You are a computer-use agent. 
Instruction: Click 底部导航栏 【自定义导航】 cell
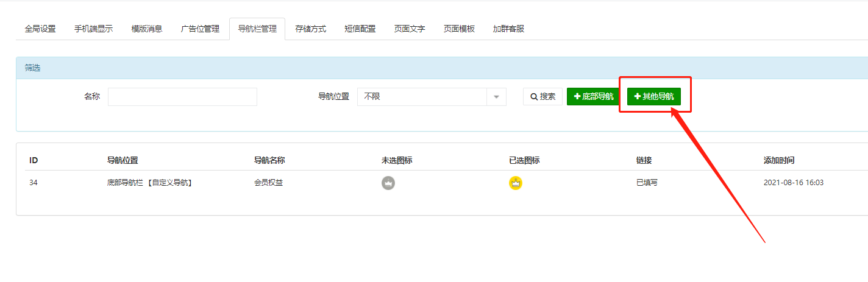pos(150,182)
